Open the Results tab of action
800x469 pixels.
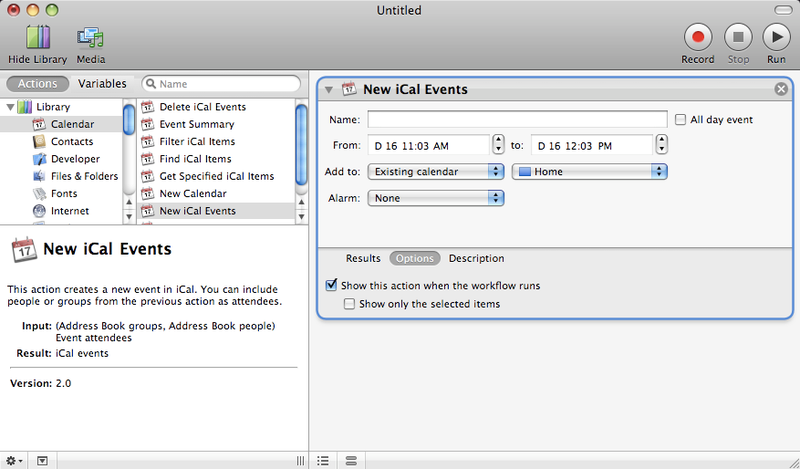363,258
